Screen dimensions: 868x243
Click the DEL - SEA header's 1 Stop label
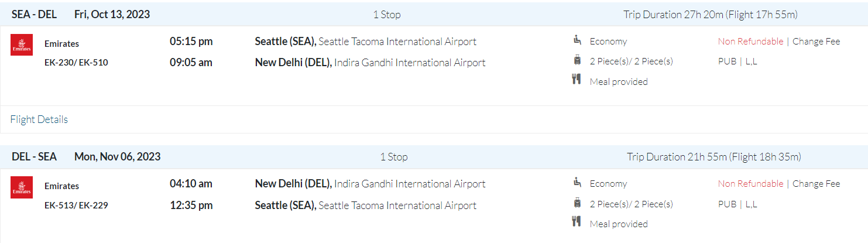tap(394, 157)
